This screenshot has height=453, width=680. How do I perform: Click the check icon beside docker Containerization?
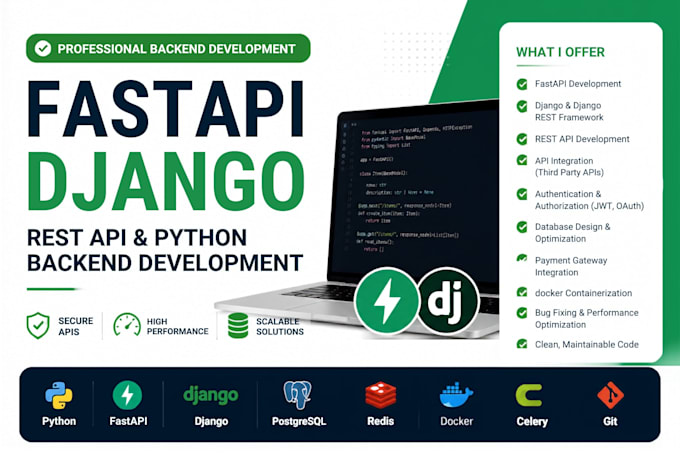click(522, 292)
